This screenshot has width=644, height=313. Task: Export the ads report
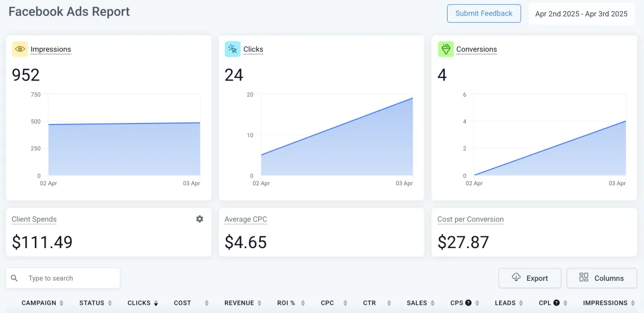[530, 278]
